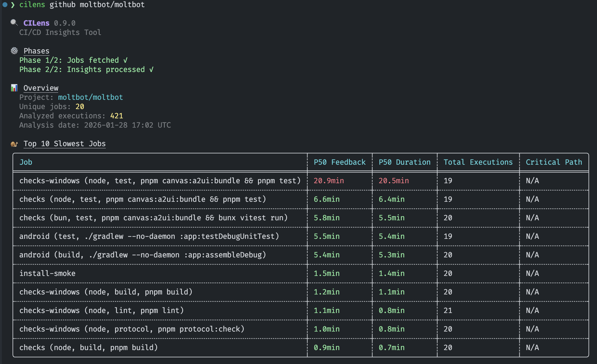Click the android testDebugUnitTest job name

149,236
